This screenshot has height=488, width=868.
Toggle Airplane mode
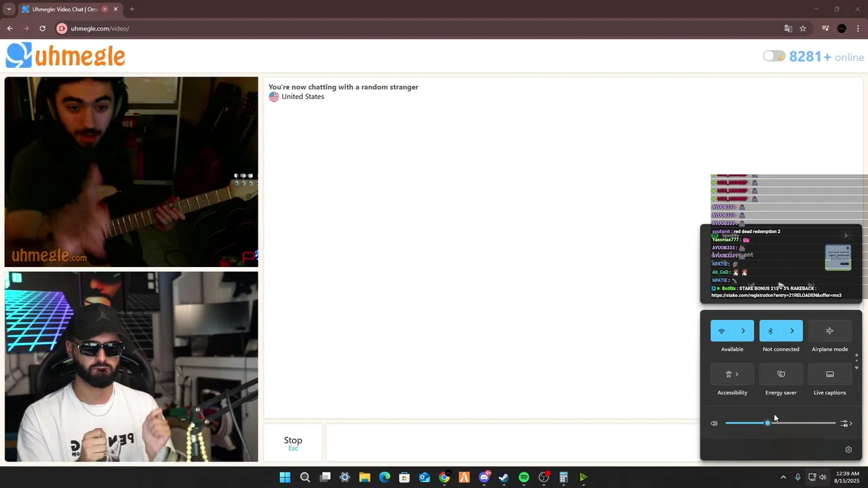(830, 331)
